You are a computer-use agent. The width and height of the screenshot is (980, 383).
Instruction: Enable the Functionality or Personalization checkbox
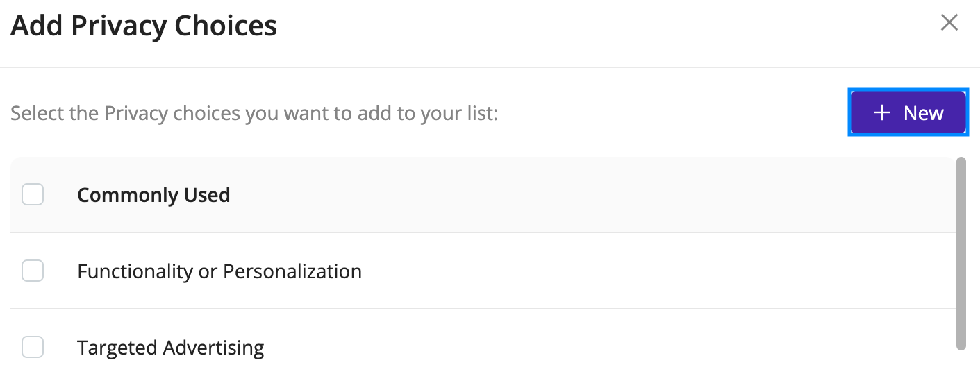click(x=33, y=271)
